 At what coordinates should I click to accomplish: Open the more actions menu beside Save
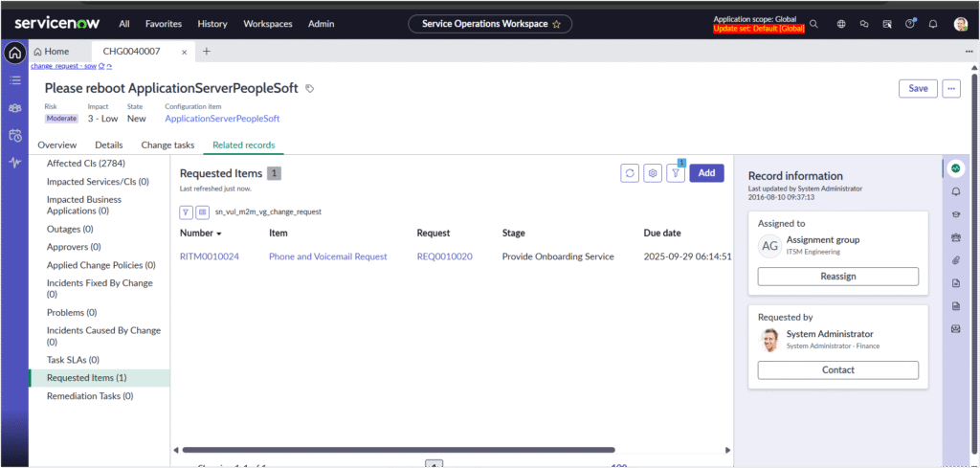coord(950,88)
